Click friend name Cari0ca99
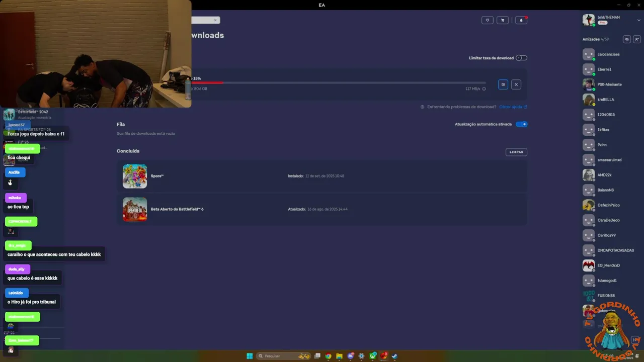This screenshot has height=362, width=644. coord(606,235)
